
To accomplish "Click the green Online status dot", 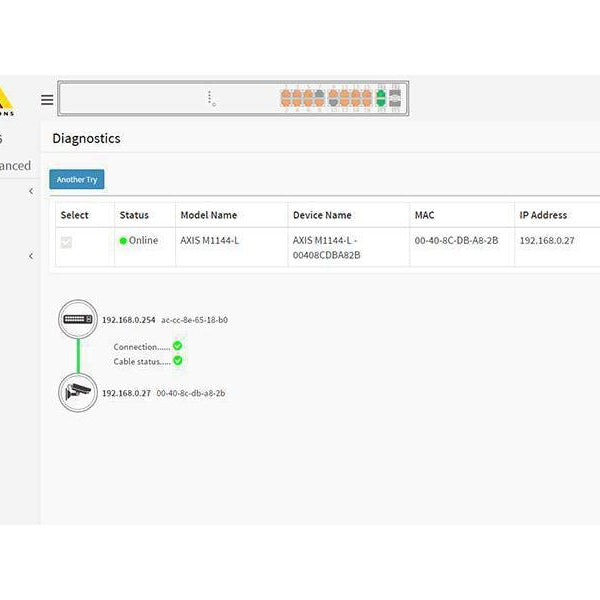I will [x=123, y=241].
